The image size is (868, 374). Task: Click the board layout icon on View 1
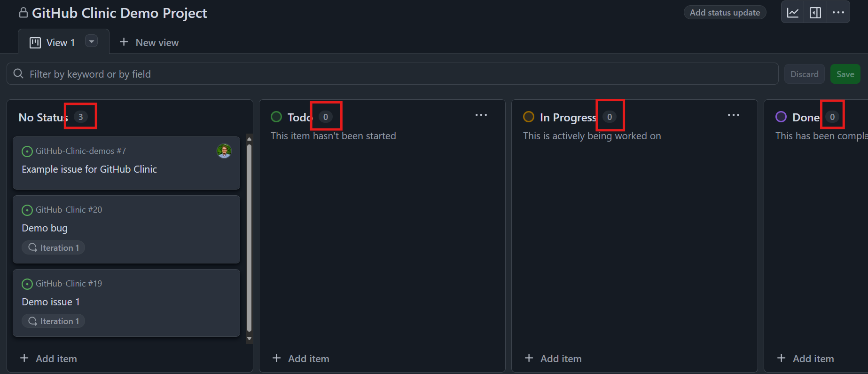point(35,43)
